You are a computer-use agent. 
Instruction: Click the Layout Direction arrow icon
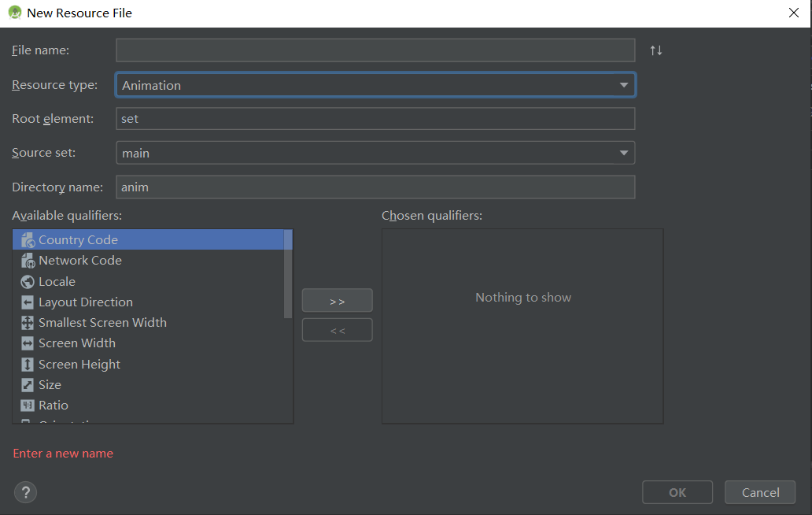pyautogui.click(x=28, y=302)
